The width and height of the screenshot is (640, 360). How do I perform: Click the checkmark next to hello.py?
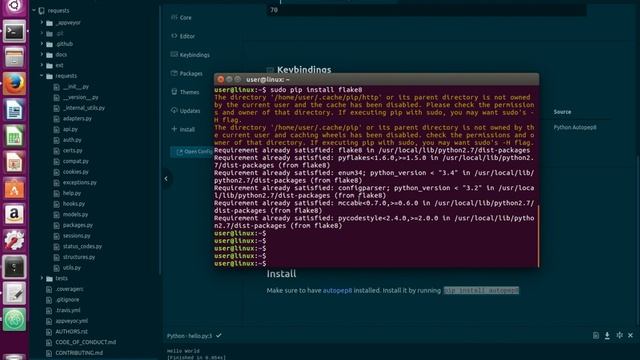point(219,336)
